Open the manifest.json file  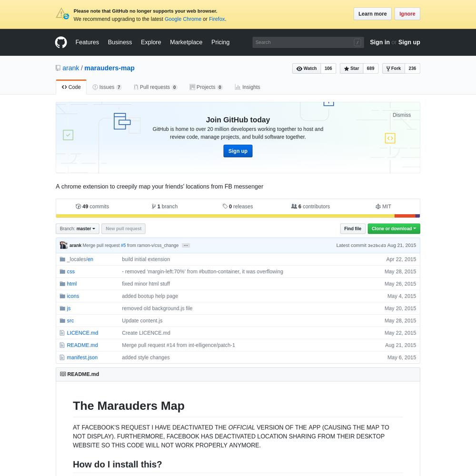82,357
